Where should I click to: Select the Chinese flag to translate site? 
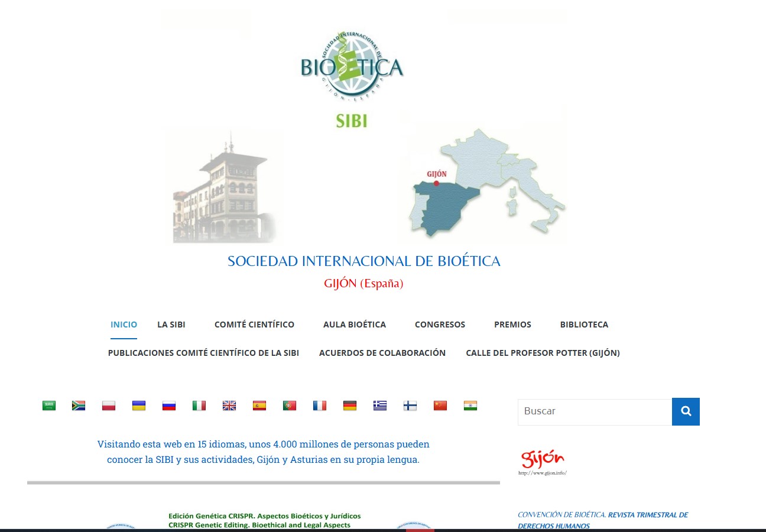[x=440, y=406]
